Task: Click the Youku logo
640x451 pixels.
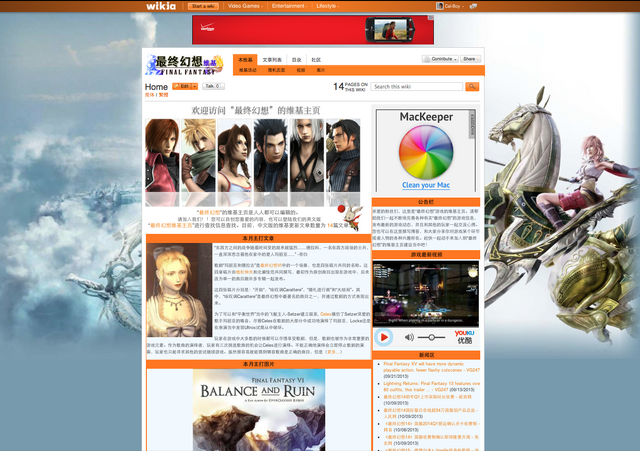Action: (x=464, y=337)
